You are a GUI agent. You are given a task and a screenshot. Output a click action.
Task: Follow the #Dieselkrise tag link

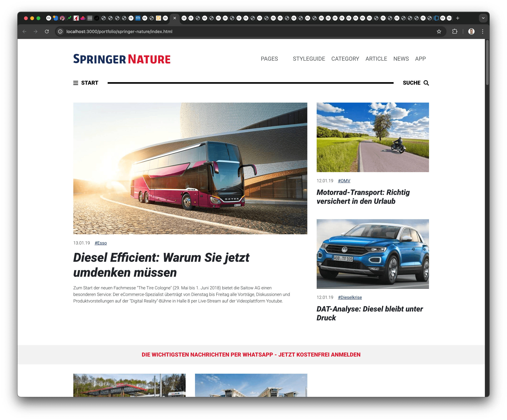(x=350, y=297)
